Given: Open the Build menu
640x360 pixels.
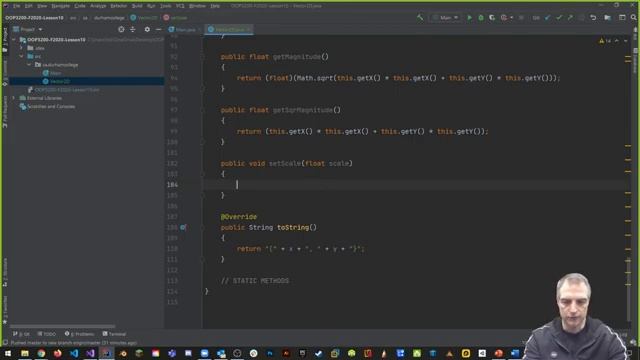Looking at the screenshot, I should [137, 6].
